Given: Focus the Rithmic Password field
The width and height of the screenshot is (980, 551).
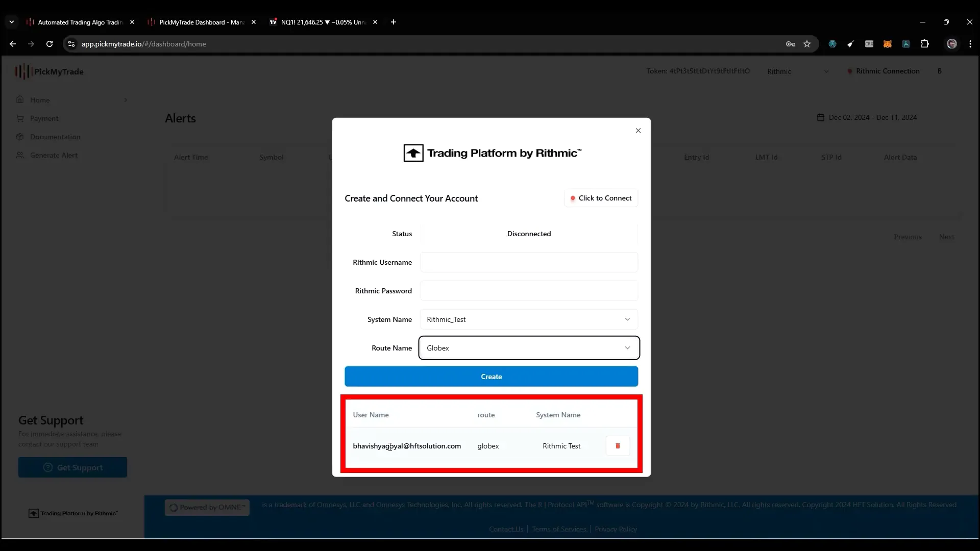Looking at the screenshot, I should (529, 291).
